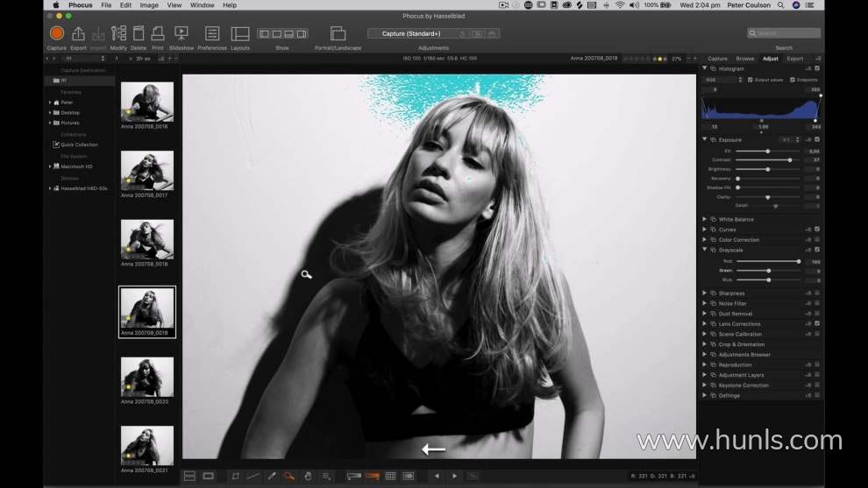Open the Preferences toolbar icon
The height and width of the screenshot is (488, 868).
pyautogui.click(x=211, y=34)
